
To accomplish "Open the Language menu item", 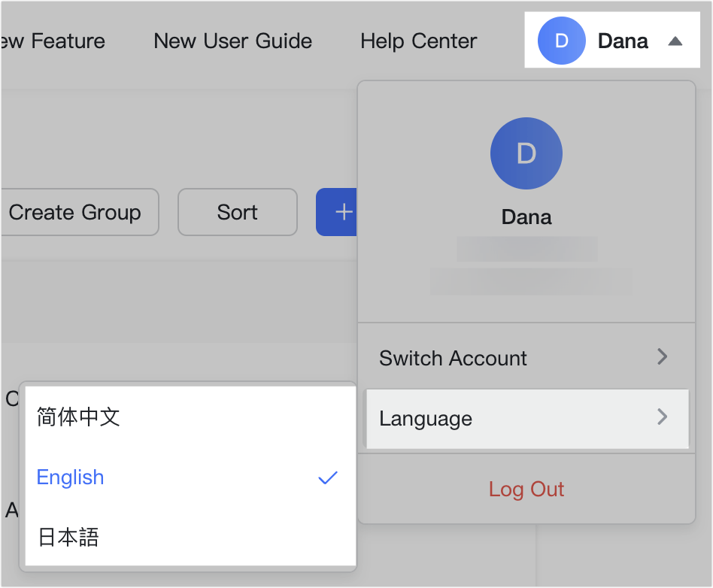I will coord(426,419).
